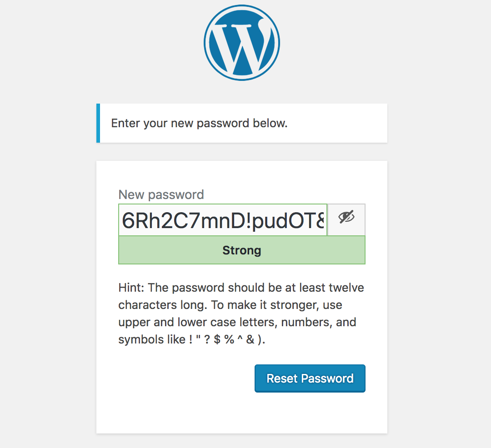Click the word "Hint:" in the password hint
The image size is (491, 448).
tap(132, 288)
